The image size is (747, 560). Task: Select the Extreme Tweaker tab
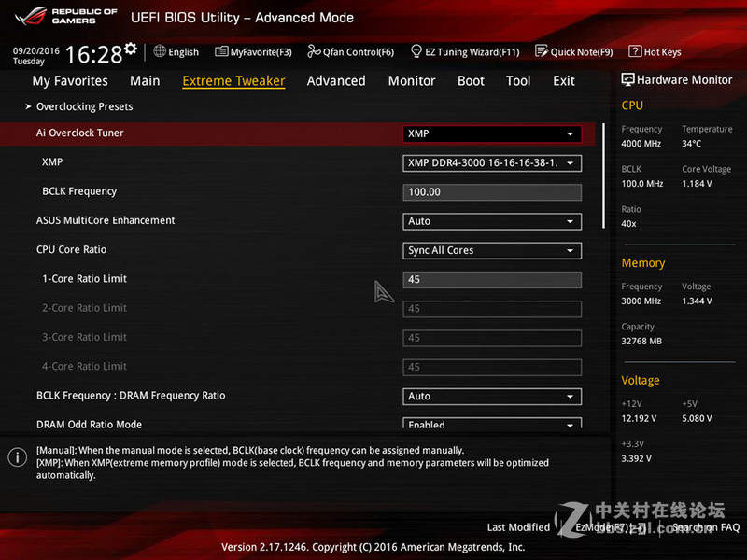point(234,81)
